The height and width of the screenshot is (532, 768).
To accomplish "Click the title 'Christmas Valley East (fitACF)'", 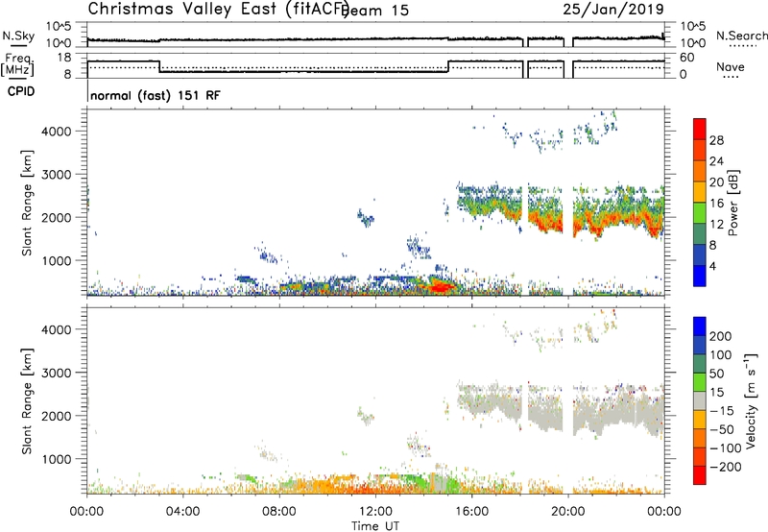I will point(219,9).
